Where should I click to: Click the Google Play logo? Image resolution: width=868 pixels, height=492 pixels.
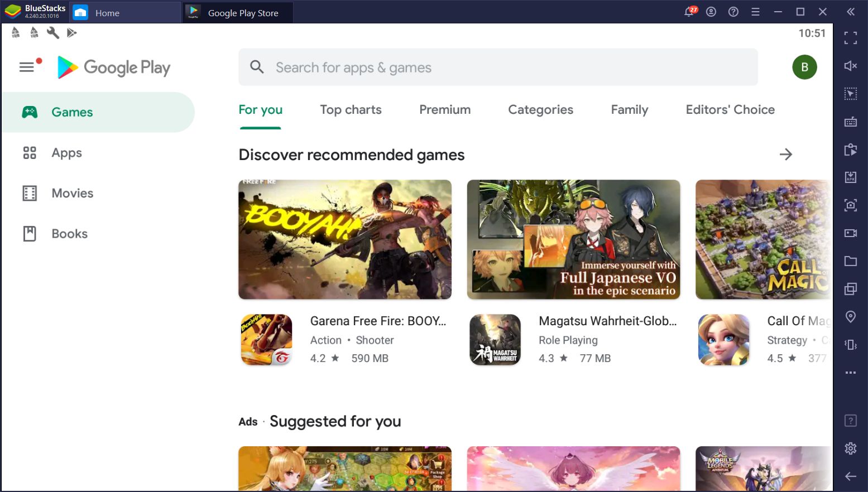coord(114,67)
